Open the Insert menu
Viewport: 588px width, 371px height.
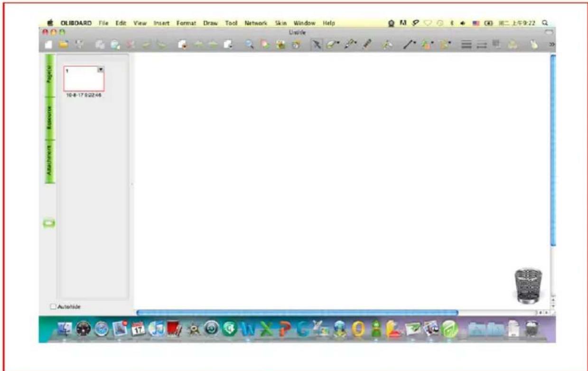coord(161,23)
